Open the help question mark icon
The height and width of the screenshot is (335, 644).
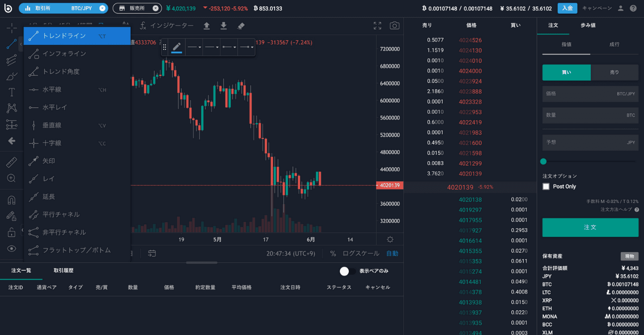click(x=633, y=8)
